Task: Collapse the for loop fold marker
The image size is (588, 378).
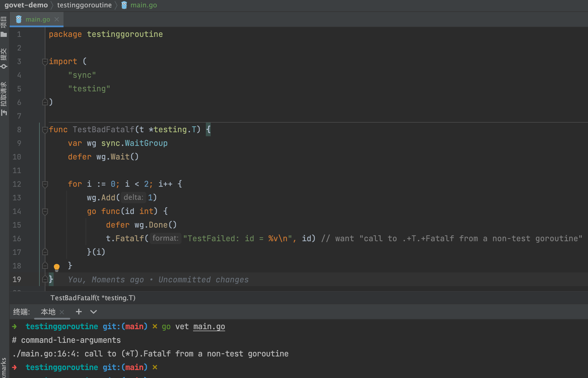Action: click(x=45, y=184)
